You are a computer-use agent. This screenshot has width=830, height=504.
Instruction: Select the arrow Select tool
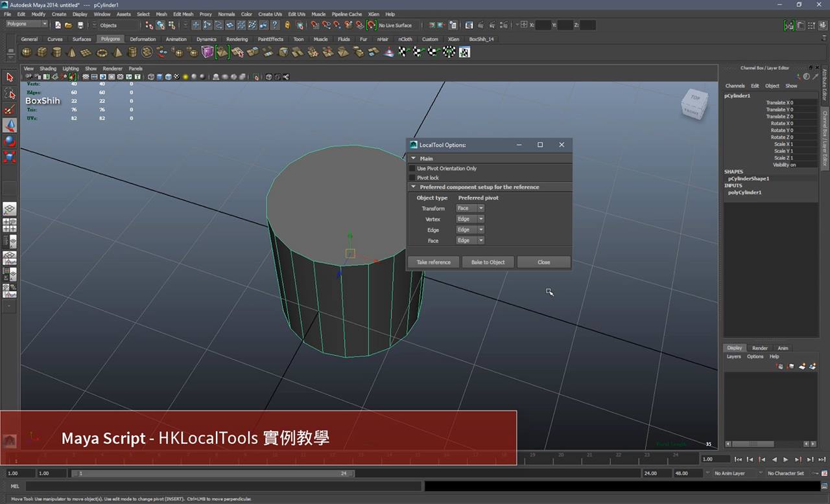tap(10, 77)
